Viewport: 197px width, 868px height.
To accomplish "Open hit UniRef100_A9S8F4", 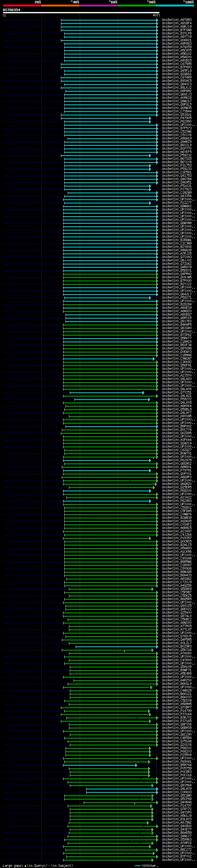I will (177, 23).
